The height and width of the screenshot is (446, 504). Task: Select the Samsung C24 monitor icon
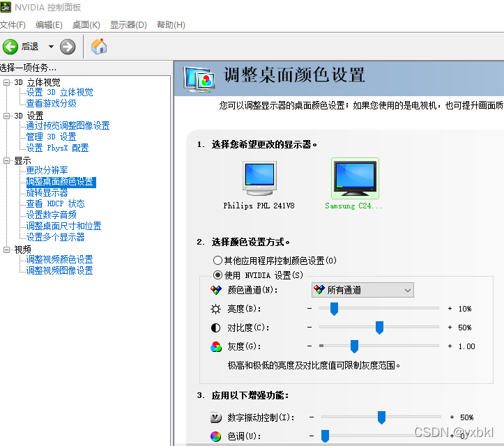356,178
